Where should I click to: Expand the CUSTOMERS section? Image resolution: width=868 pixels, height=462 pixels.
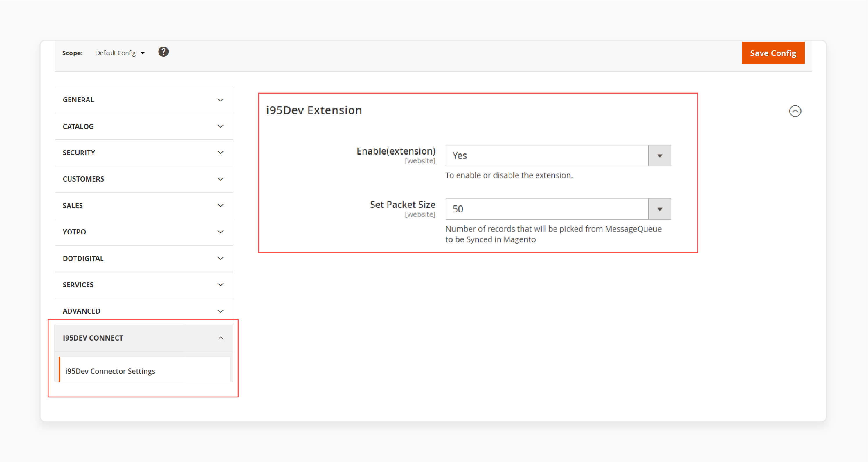tap(143, 179)
